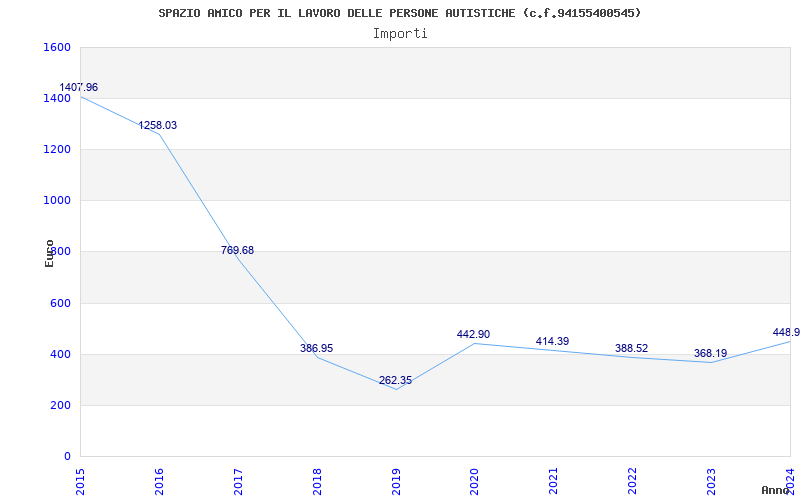Click the 2018 x-axis year label

(317, 481)
